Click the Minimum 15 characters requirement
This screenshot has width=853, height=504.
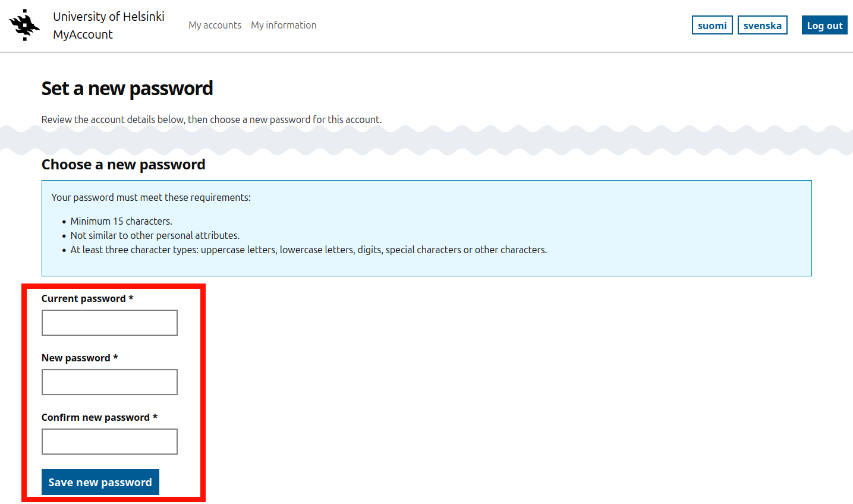pyautogui.click(x=121, y=221)
